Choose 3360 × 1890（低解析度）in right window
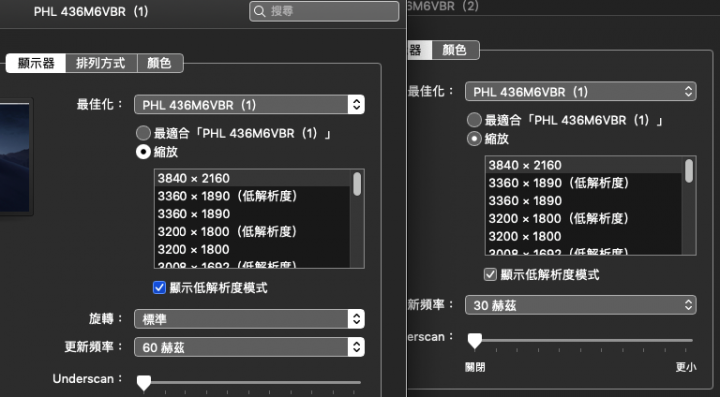This screenshot has width=720, height=397. click(584, 183)
